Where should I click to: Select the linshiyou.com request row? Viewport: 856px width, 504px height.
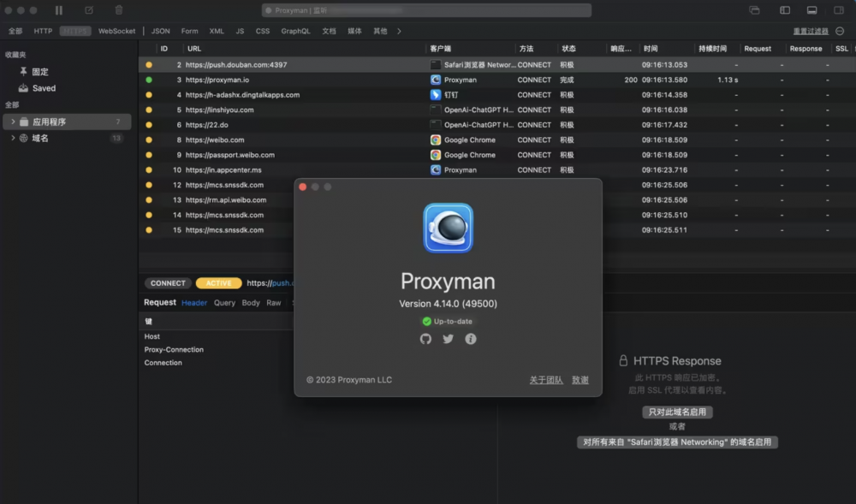(496, 110)
